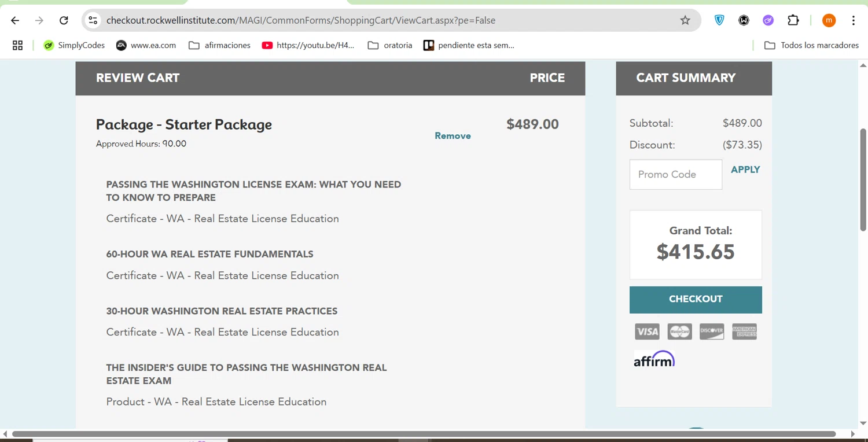Apply the promo code

pos(745,170)
